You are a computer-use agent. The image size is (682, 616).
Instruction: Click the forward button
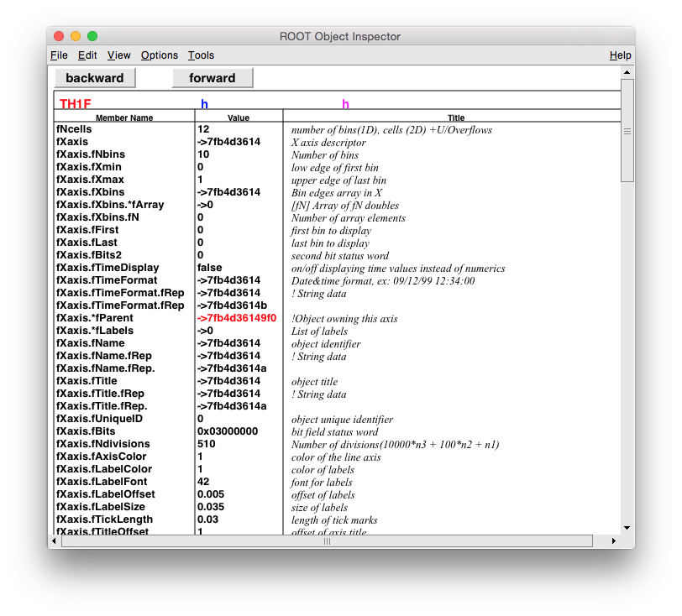[212, 78]
